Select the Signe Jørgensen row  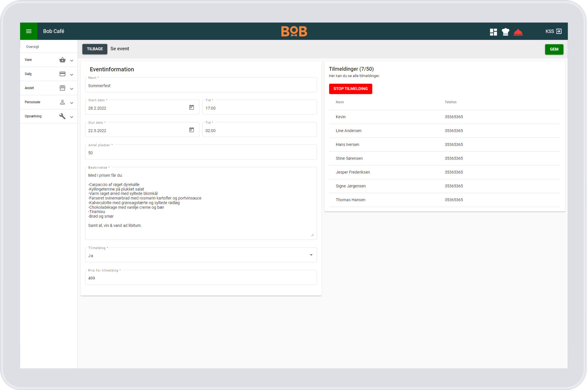445,186
